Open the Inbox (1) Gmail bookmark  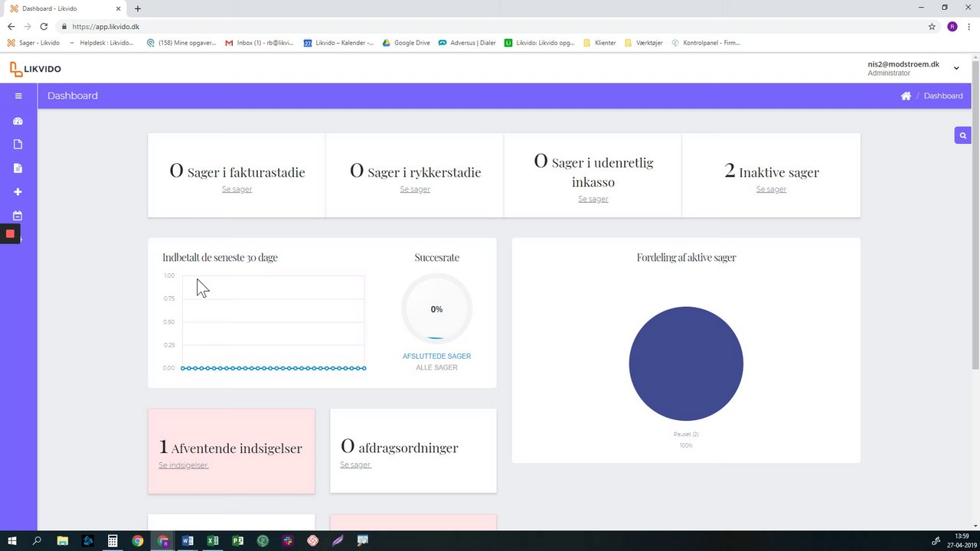coord(260,43)
